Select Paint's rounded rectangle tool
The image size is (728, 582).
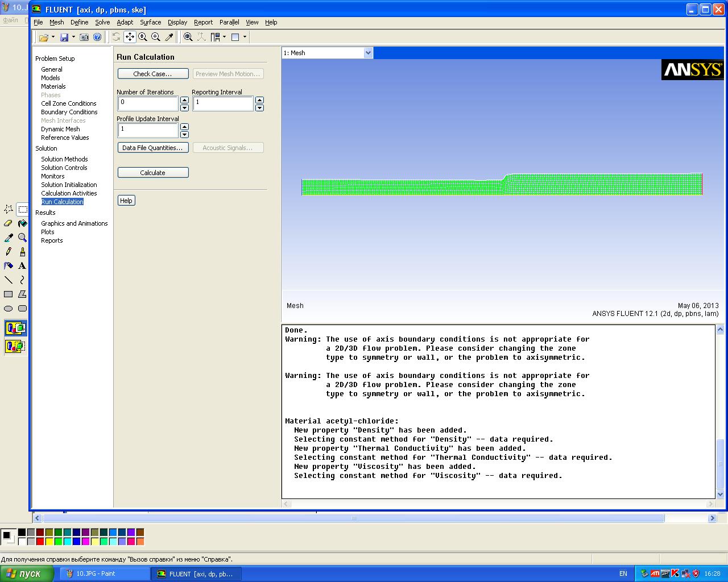pyautogui.click(x=22, y=309)
